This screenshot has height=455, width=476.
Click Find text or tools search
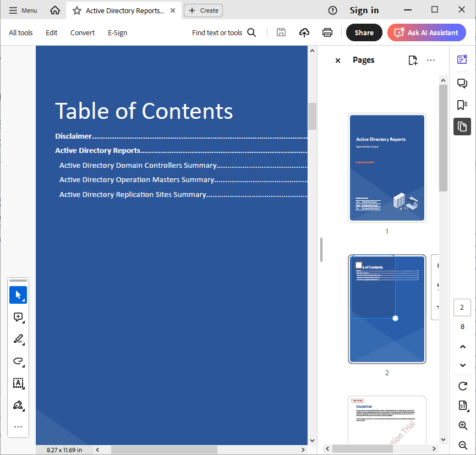(224, 33)
